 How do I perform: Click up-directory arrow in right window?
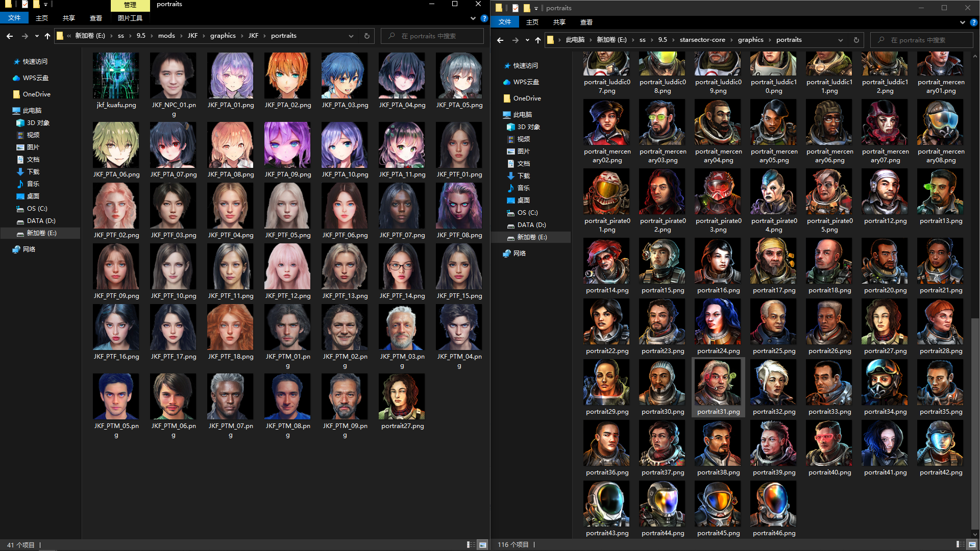point(537,40)
